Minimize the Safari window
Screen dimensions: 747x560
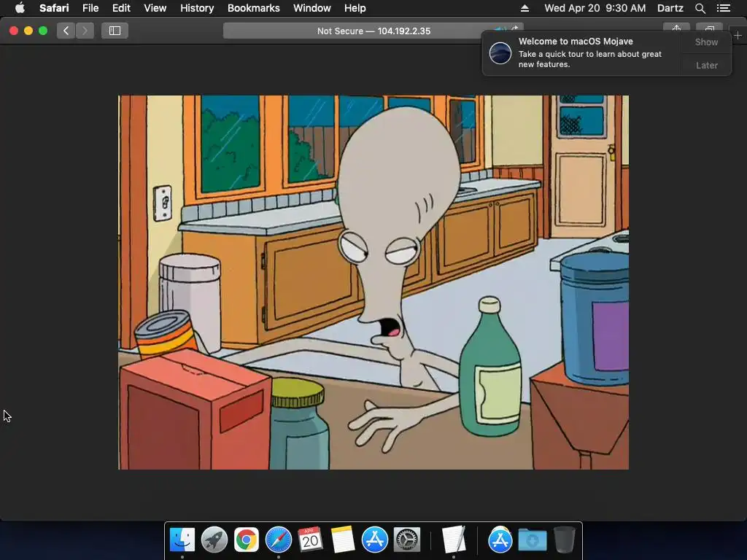coord(28,31)
